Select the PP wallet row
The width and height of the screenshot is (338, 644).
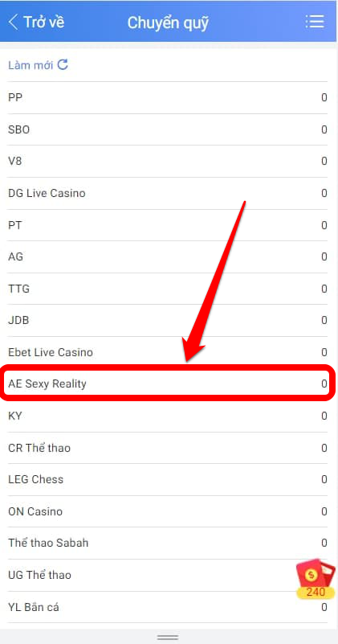click(x=168, y=98)
